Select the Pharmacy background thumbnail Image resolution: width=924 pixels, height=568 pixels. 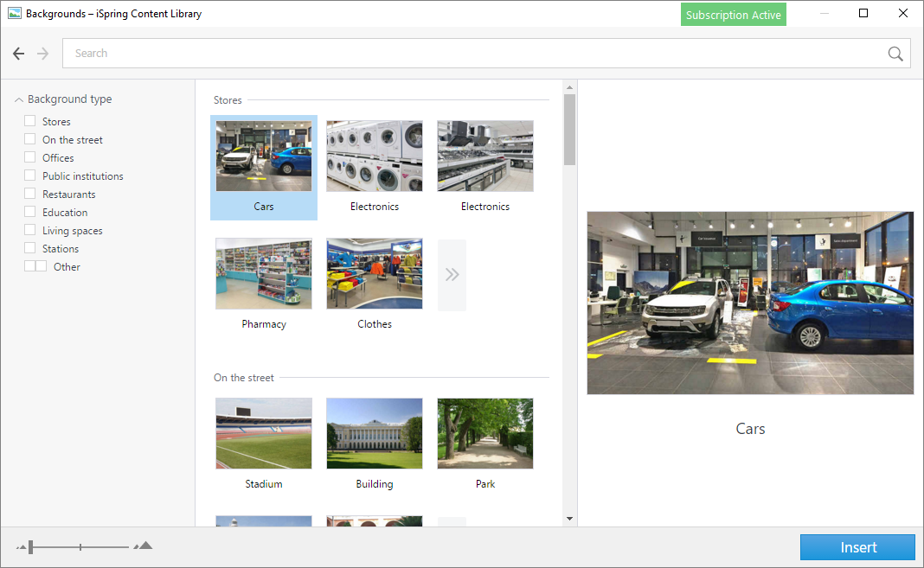tap(264, 274)
